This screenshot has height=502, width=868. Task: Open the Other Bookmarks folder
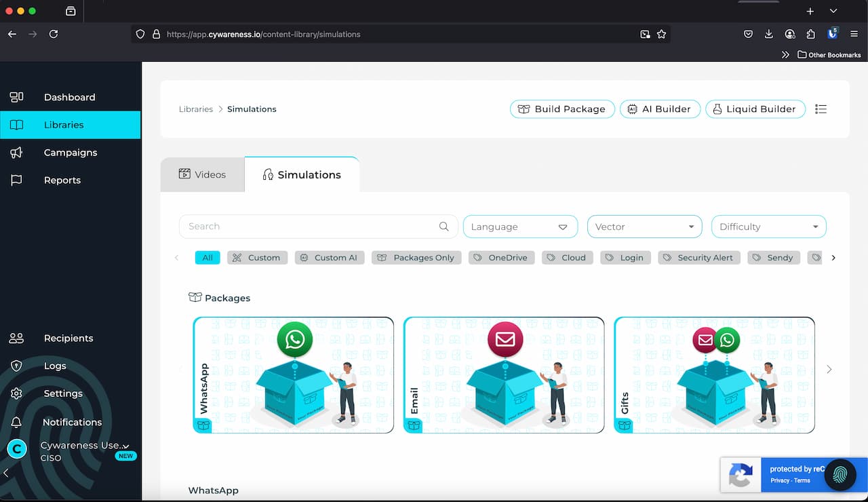[829, 55]
